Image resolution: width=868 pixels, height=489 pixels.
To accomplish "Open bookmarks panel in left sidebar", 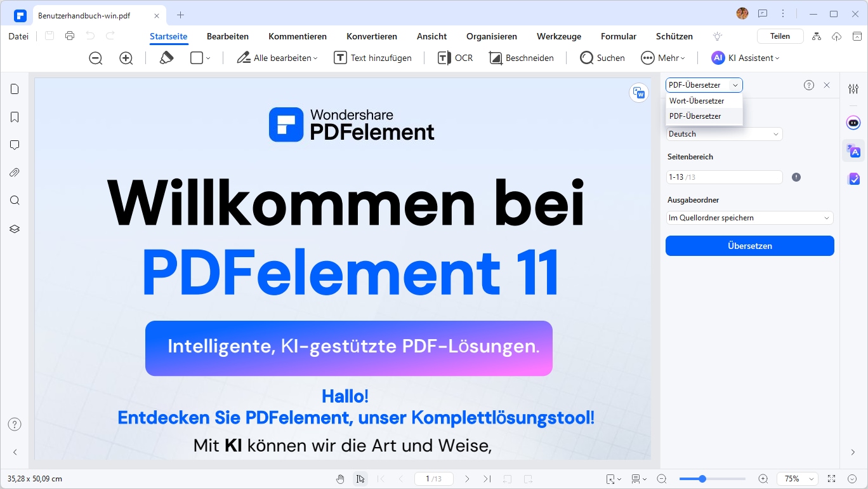I will pyautogui.click(x=15, y=117).
